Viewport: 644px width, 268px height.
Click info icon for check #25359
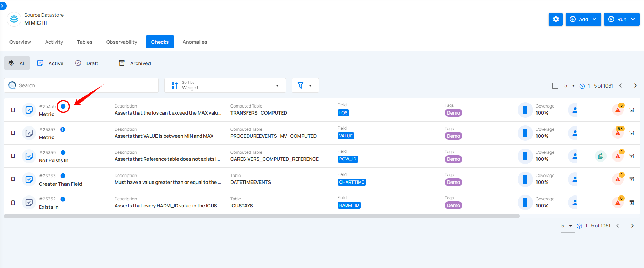63,152
